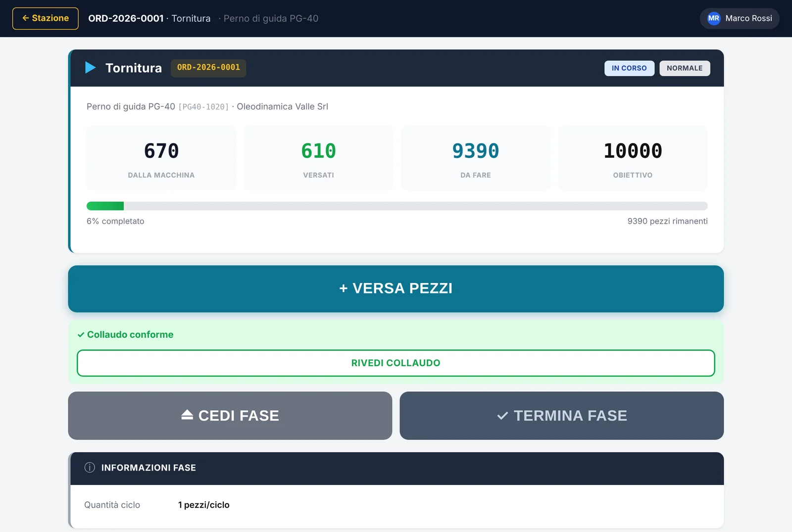The height and width of the screenshot is (532, 792).
Task: Click the IN CORSO status badge
Action: click(x=629, y=68)
